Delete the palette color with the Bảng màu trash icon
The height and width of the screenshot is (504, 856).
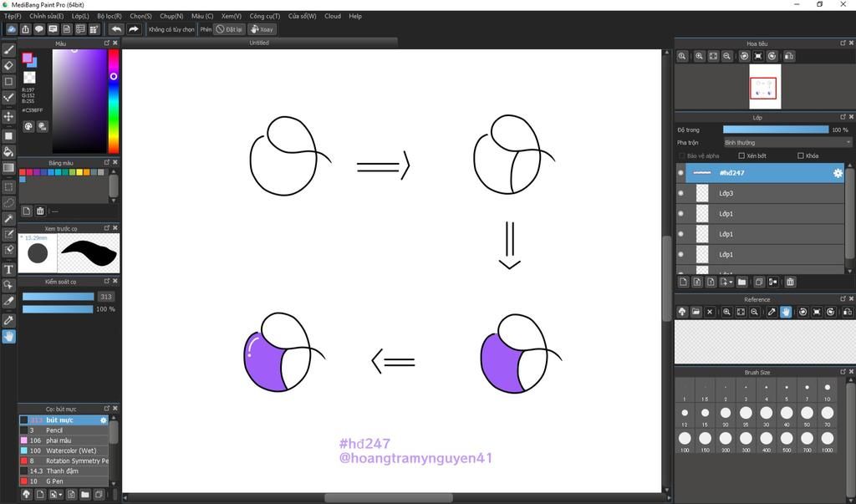(40, 211)
